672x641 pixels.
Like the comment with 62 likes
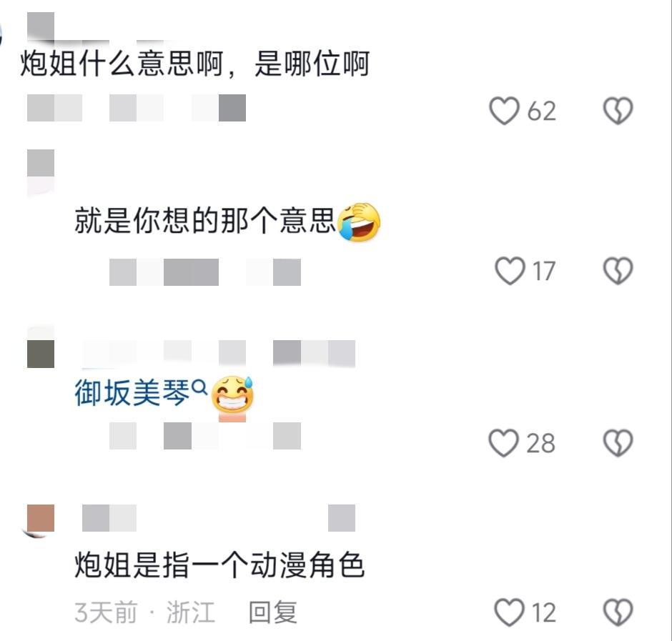point(505,111)
